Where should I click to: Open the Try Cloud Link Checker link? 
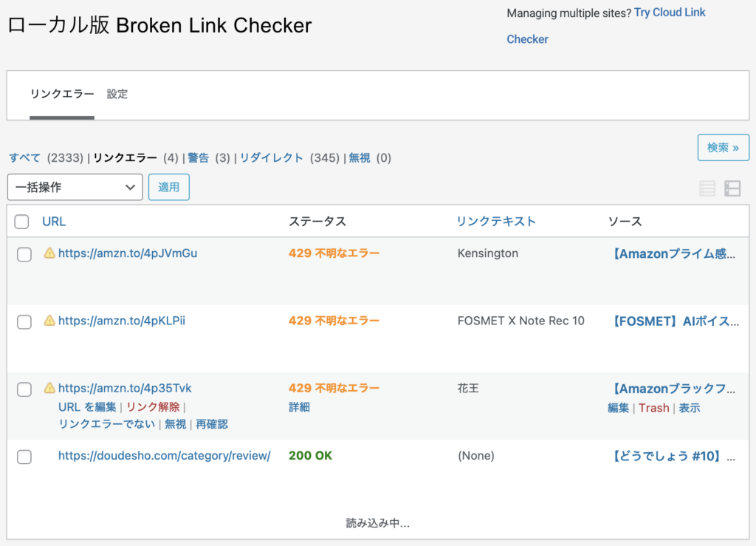tap(670, 12)
